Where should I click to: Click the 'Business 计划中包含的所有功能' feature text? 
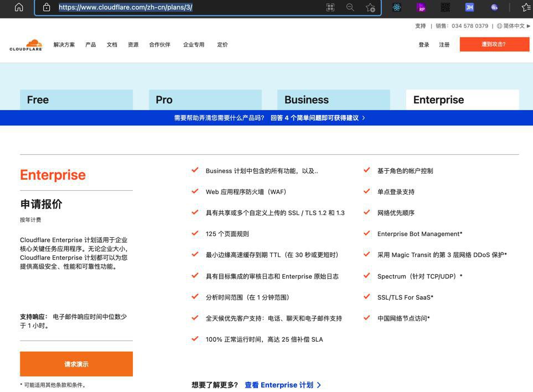point(262,171)
